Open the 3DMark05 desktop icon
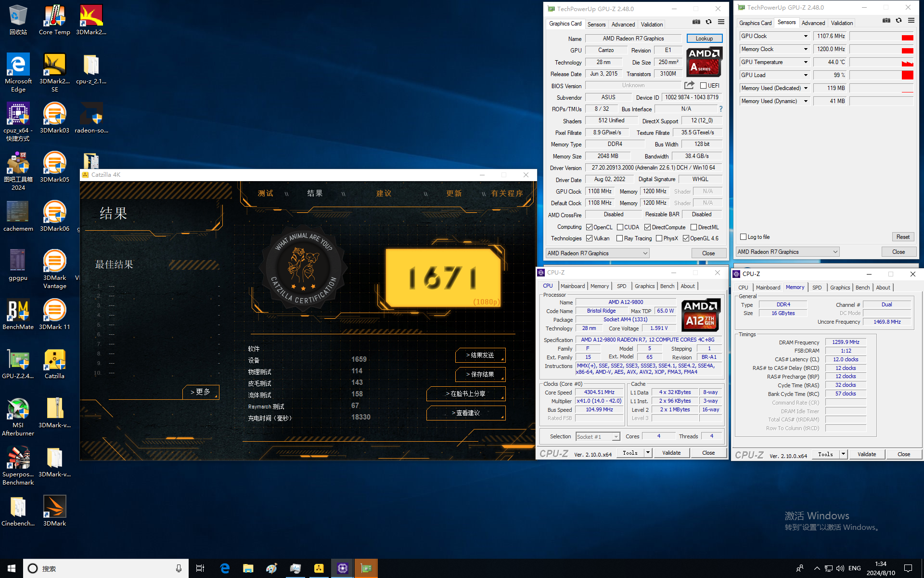The image size is (924, 578). pos(54,168)
